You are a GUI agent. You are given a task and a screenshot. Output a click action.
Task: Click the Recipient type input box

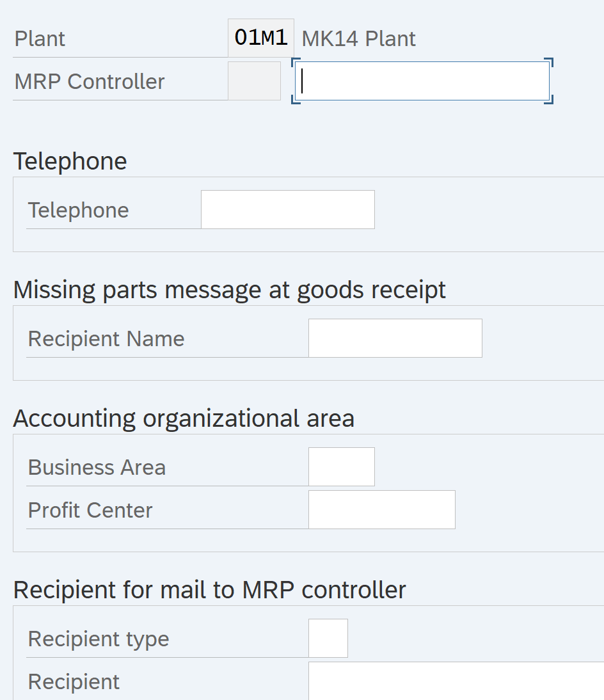[328, 639]
